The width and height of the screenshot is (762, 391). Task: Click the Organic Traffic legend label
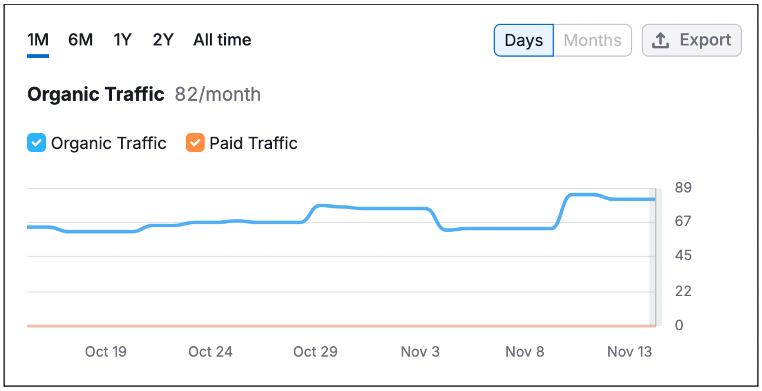pos(108,143)
